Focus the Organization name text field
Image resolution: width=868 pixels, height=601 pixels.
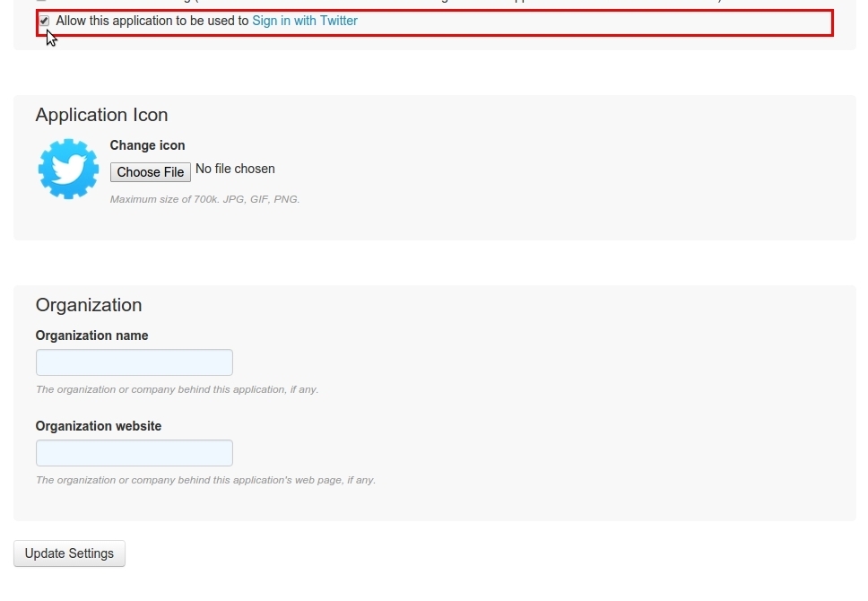[135, 362]
